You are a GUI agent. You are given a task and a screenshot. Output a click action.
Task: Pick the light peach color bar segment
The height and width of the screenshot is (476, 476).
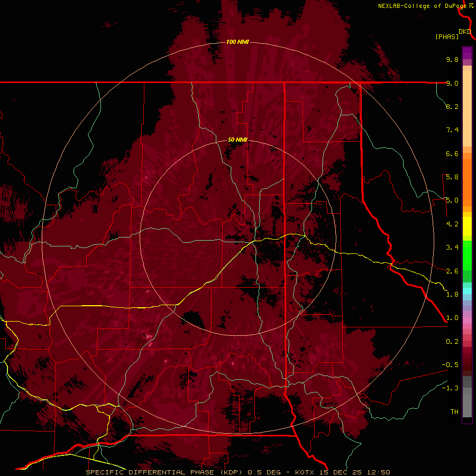pos(467,108)
